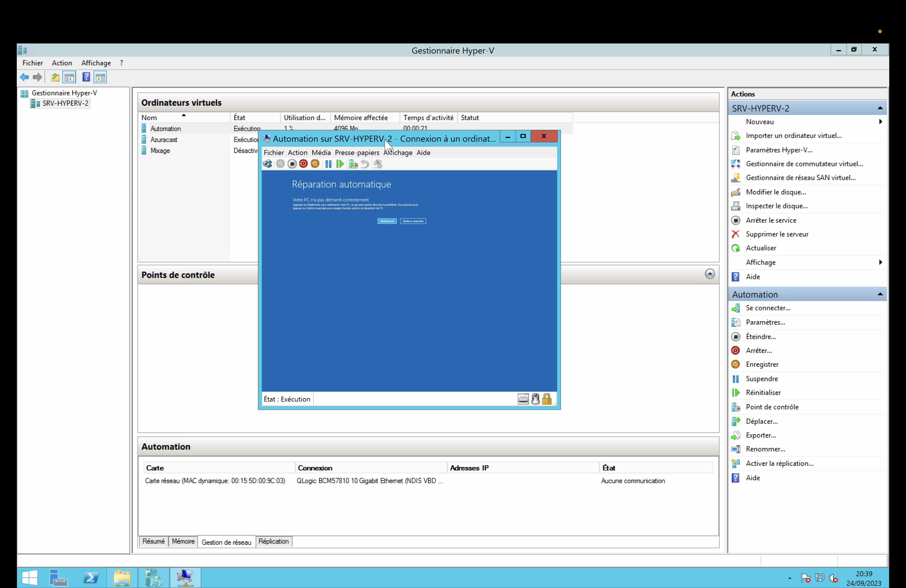The height and width of the screenshot is (588, 906).
Task: Open Gestionnaire de commutateur virtuel
Action: click(804, 164)
